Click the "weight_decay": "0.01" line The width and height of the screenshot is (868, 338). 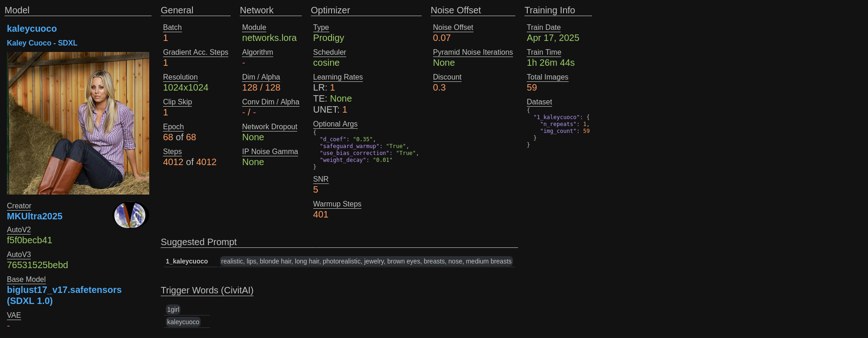[x=356, y=160]
